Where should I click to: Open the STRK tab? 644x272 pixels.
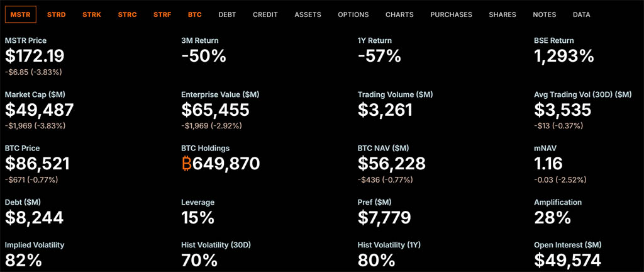tap(91, 14)
